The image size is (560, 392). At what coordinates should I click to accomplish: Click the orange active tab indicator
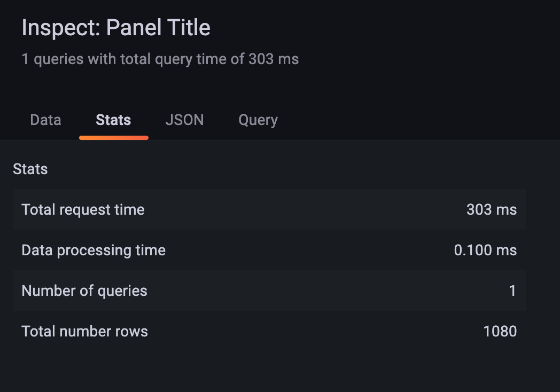coord(113,136)
